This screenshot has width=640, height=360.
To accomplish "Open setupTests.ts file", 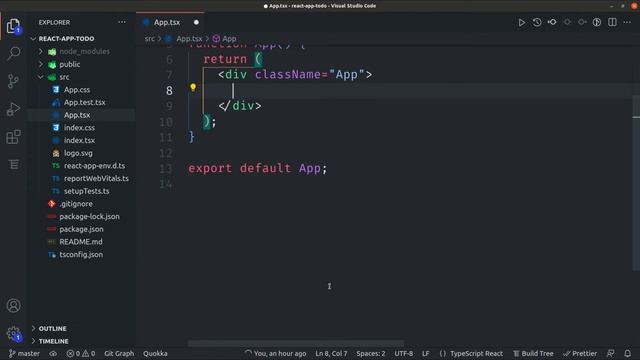I will [x=87, y=191].
